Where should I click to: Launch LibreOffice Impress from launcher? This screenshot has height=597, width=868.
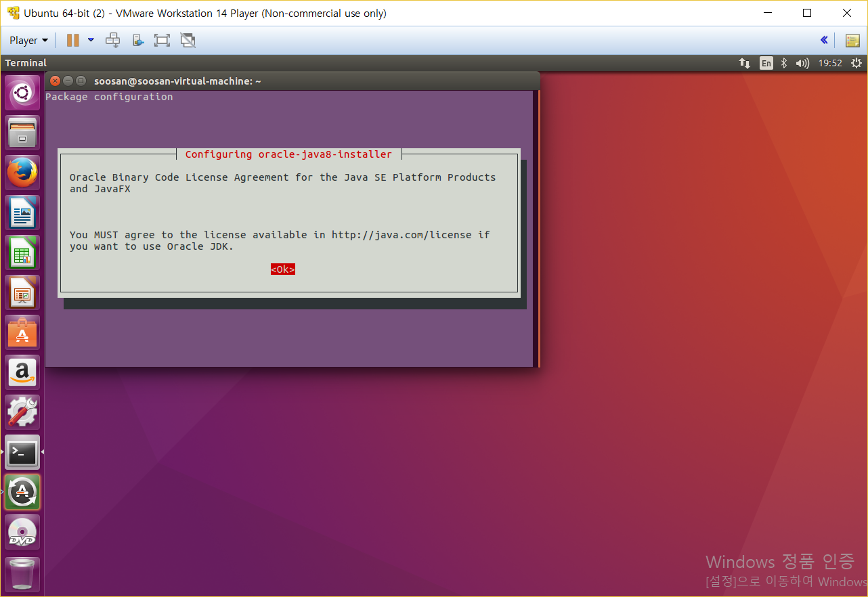point(22,292)
